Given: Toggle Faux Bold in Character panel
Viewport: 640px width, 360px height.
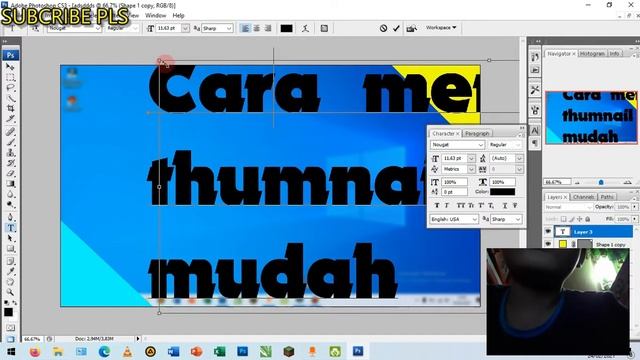Looking at the screenshot, I should (x=437, y=205).
